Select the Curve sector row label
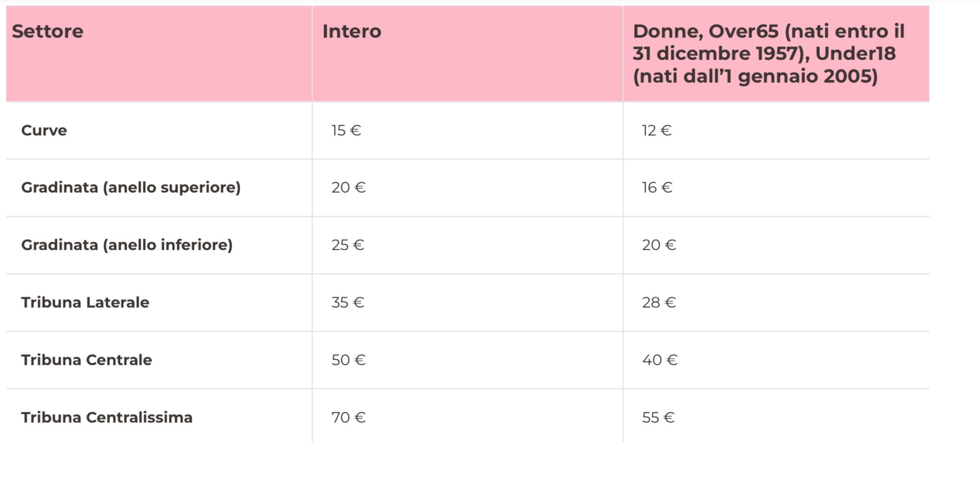Image resolution: width=980 pixels, height=503 pixels. (x=44, y=130)
